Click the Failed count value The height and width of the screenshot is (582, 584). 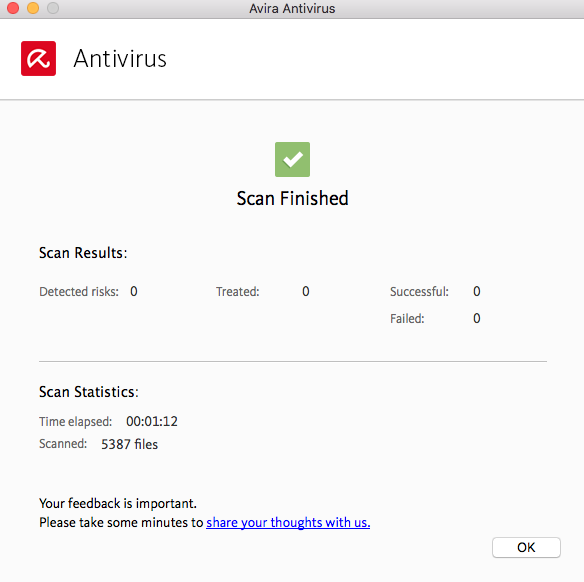476,318
